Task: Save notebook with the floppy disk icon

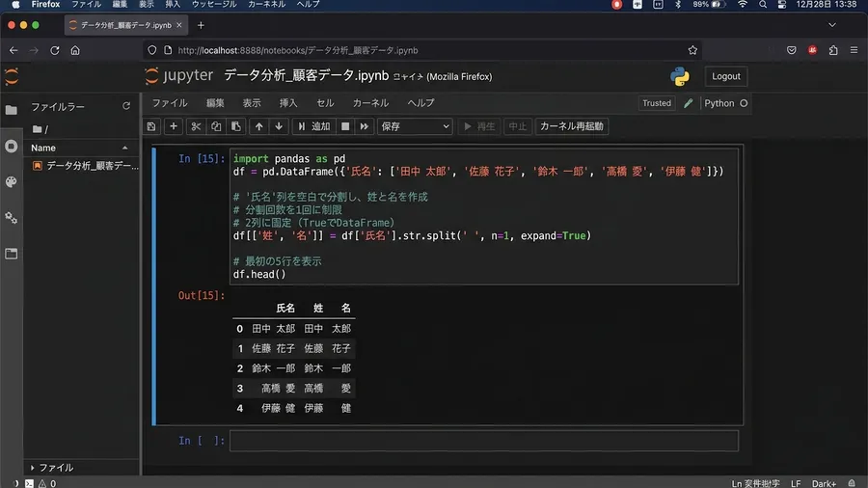Action: coord(151,126)
